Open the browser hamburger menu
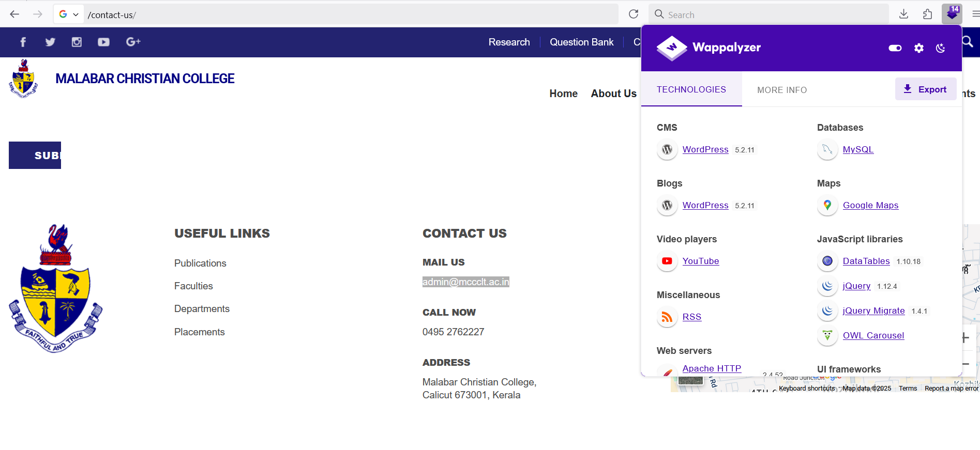Viewport: 980px width, 450px height. click(x=975, y=14)
